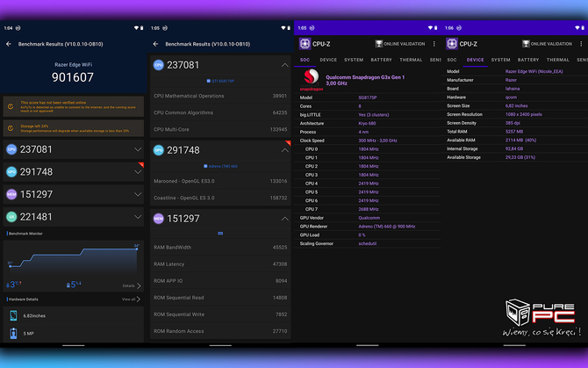Viewport: 588px width, 368px height.
Task: Tap the CPU-Z app logo in the Device screen
Action: point(452,44)
